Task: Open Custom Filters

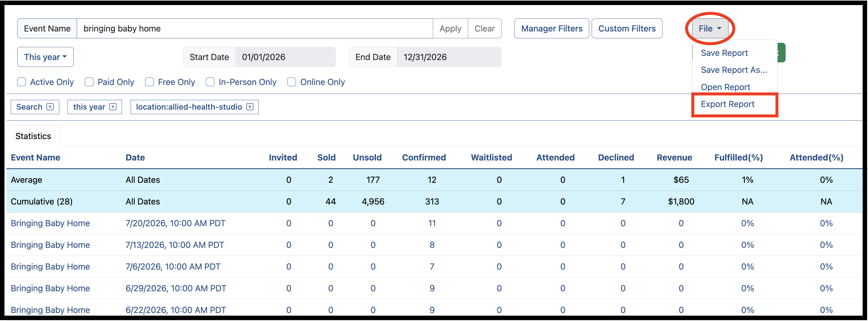Action: tap(627, 29)
